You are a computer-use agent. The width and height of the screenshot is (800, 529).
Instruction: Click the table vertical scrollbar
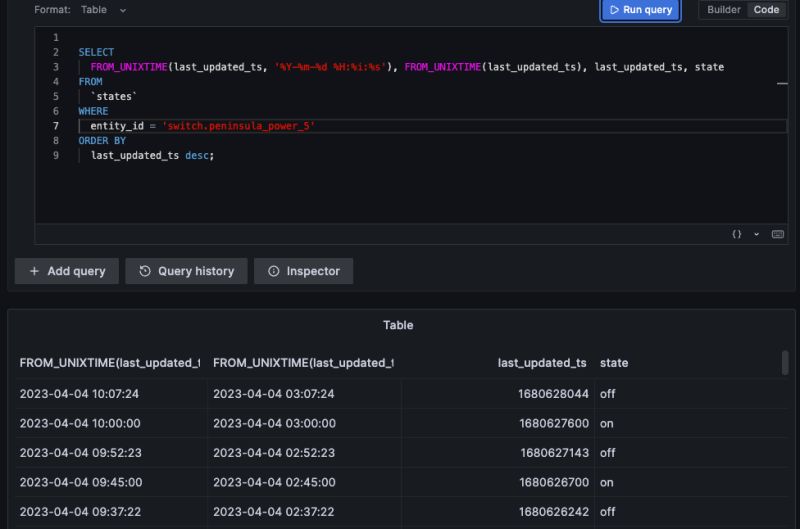click(x=785, y=363)
